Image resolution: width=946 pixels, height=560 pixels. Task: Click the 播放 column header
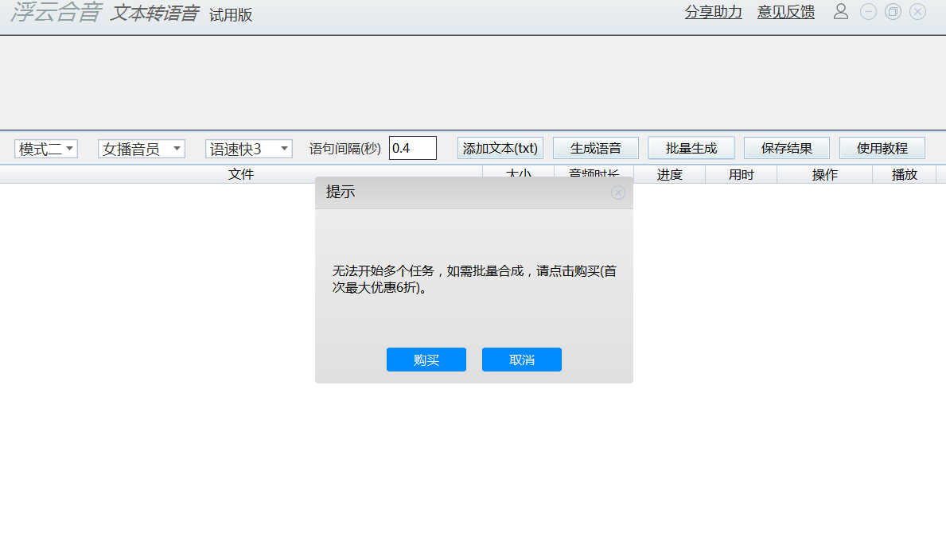904,174
